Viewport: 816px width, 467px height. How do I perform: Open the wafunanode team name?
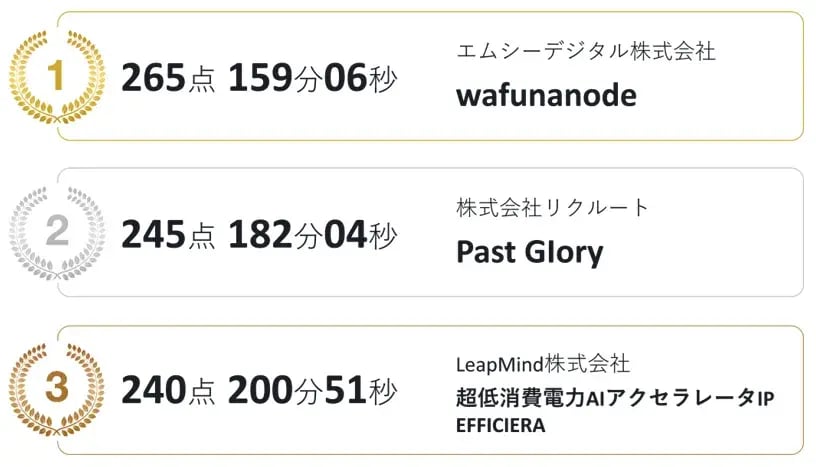tap(546, 95)
